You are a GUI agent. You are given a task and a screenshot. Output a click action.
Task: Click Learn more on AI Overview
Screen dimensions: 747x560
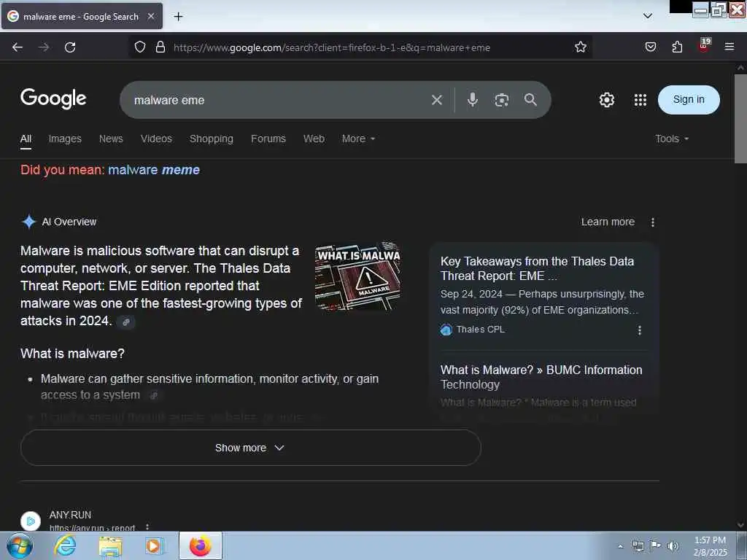click(608, 222)
